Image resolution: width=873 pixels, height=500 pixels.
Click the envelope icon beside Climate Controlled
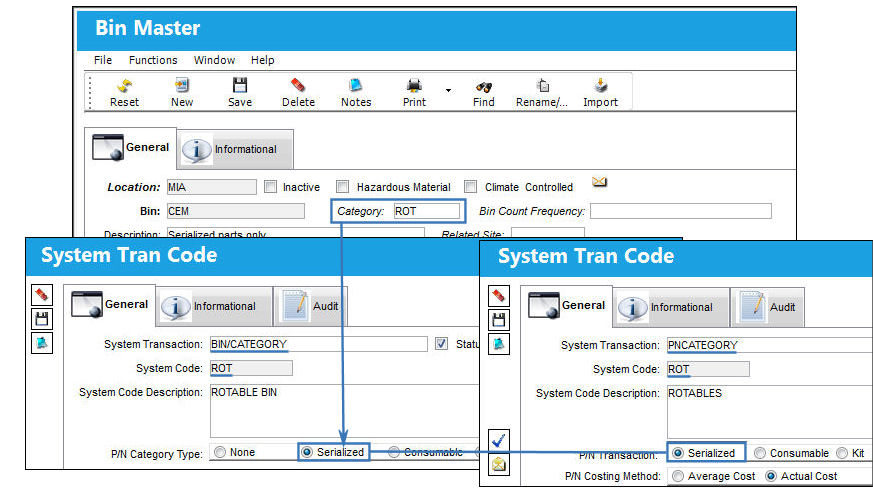click(x=599, y=182)
